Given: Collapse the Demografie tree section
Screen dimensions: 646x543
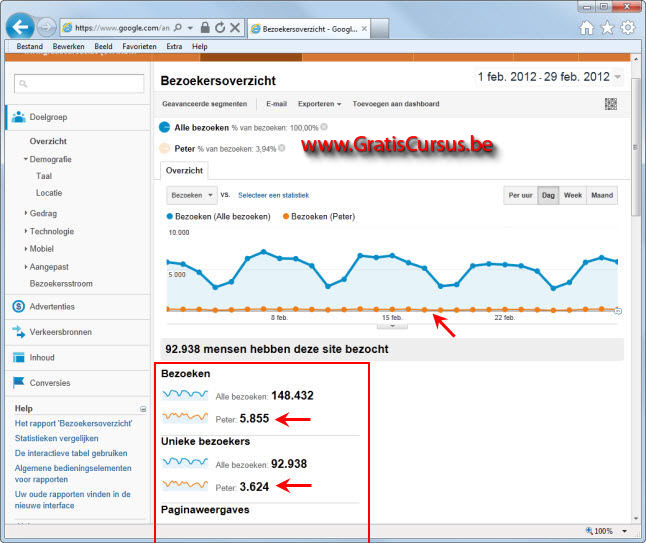Looking at the screenshot, I should 26,159.
